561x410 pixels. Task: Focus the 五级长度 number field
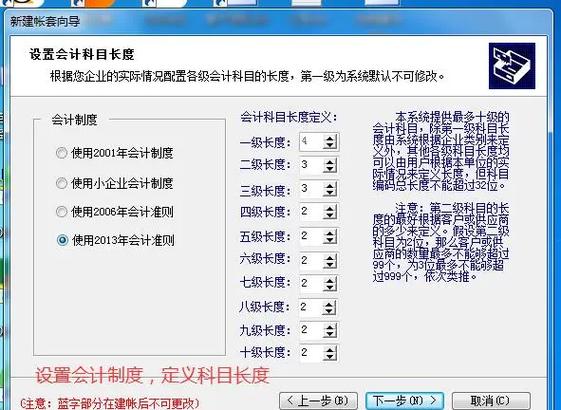[311, 236]
